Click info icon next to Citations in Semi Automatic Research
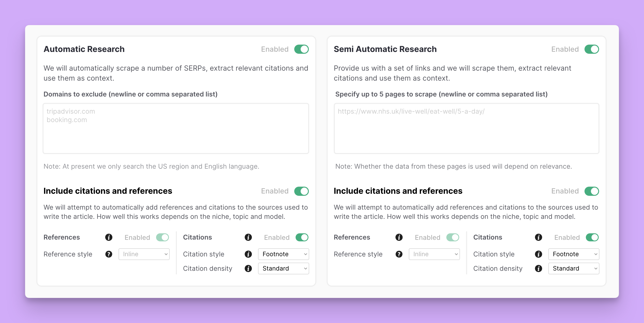The image size is (644, 323). tap(538, 237)
